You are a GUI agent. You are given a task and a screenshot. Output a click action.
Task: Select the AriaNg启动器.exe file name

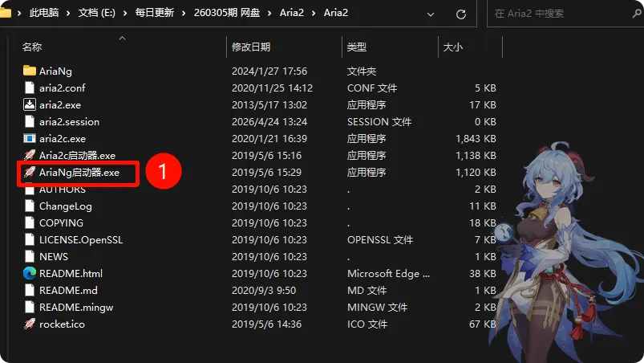point(79,172)
